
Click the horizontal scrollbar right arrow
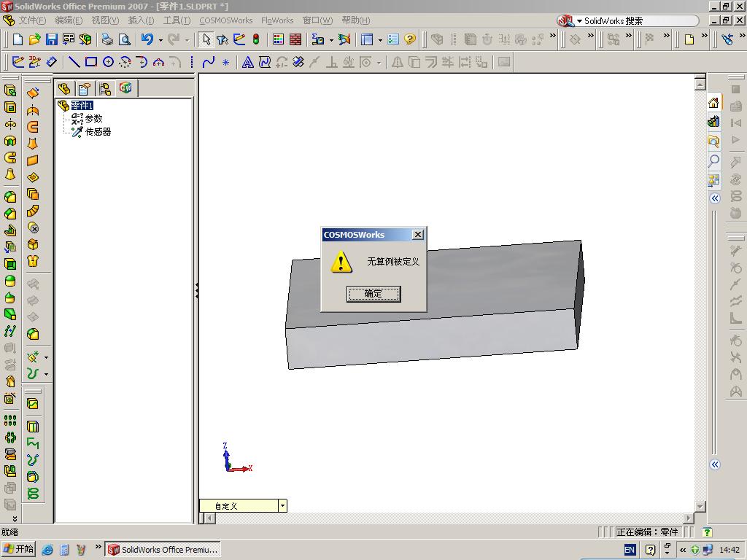click(x=689, y=518)
